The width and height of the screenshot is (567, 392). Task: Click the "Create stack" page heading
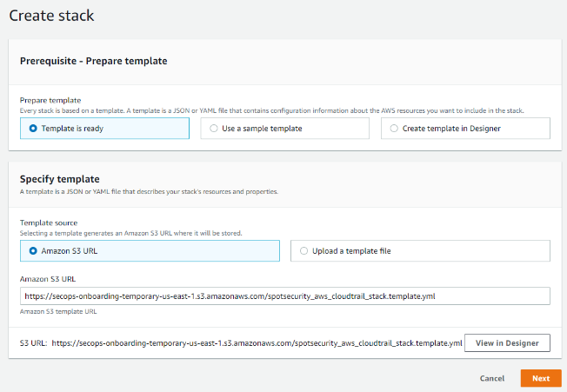[52, 16]
